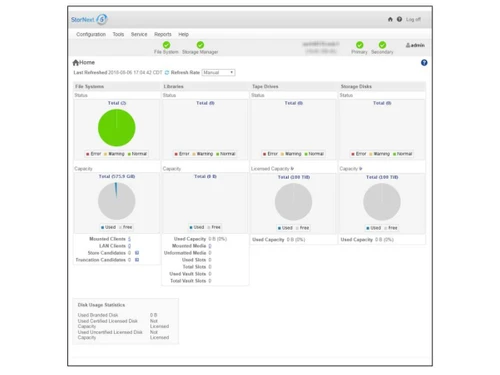Click File Systems capacity Total 575.9 GB link

click(x=117, y=176)
